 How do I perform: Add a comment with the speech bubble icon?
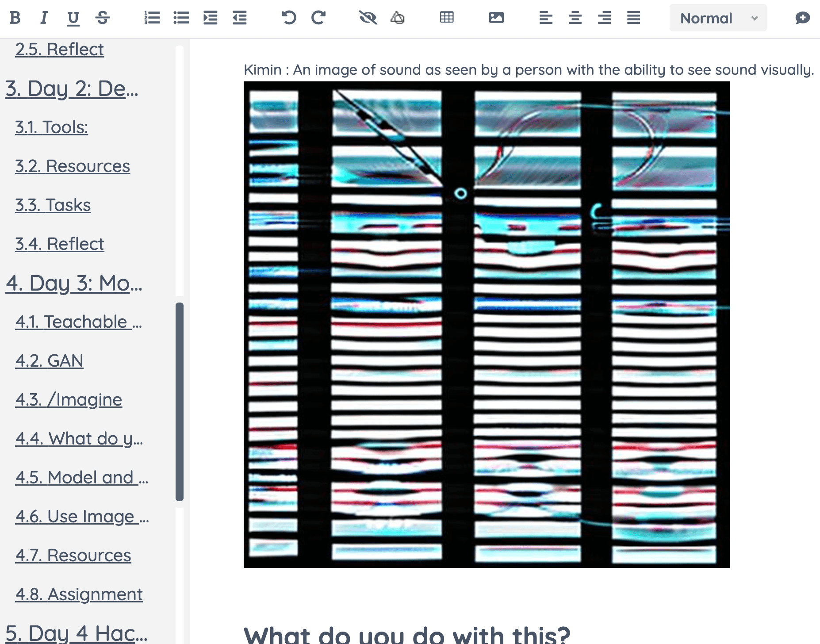point(802,18)
